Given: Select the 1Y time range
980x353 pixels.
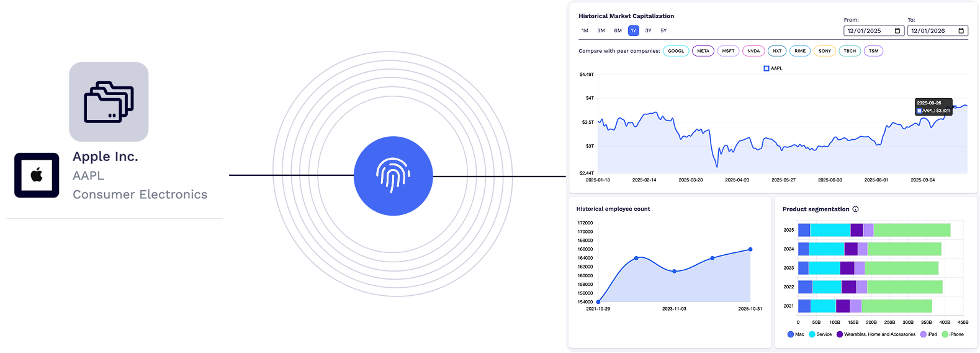Looking at the screenshot, I should [634, 30].
